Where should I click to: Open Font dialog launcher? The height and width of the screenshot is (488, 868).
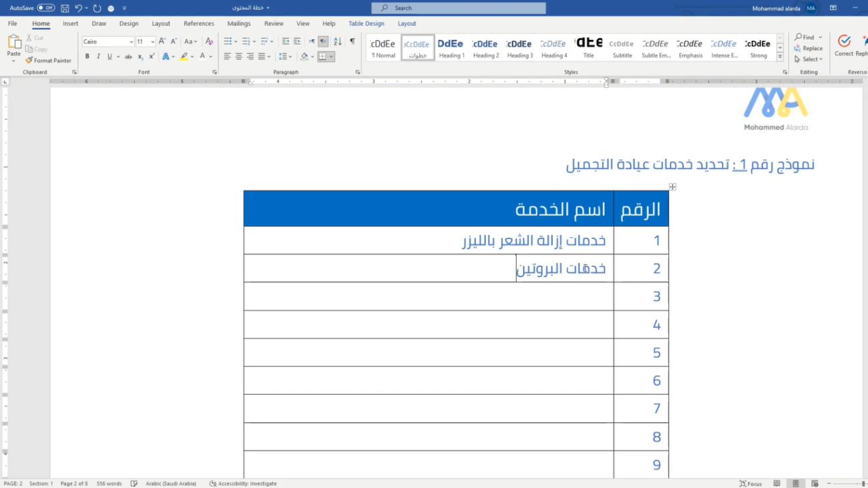pyautogui.click(x=214, y=72)
